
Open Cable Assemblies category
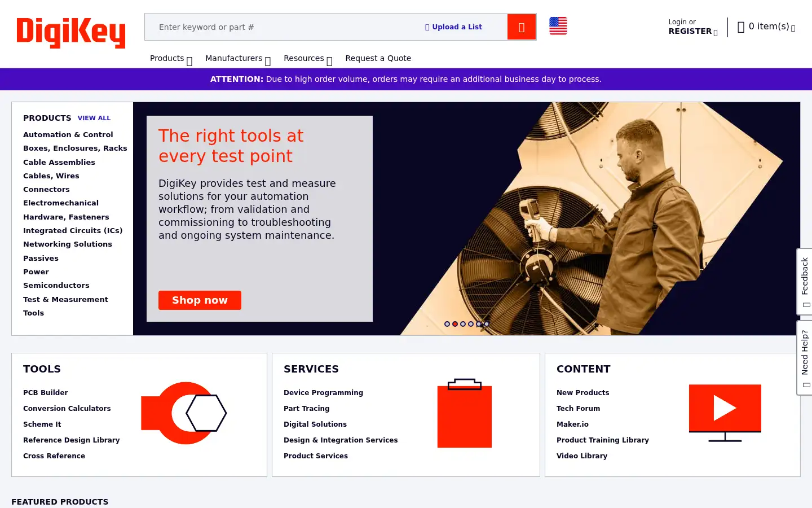59,163
